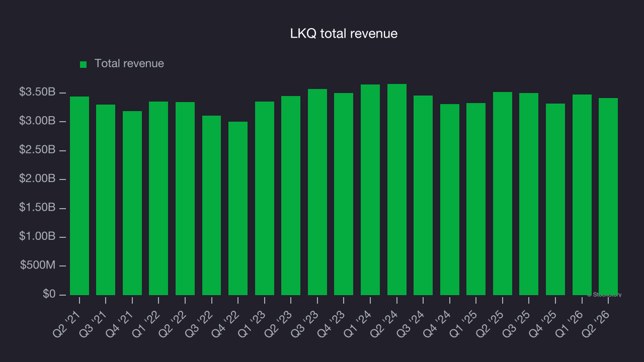The height and width of the screenshot is (362, 644).
Task: Click the Q1 '23 revenue bar
Action: point(265,198)
